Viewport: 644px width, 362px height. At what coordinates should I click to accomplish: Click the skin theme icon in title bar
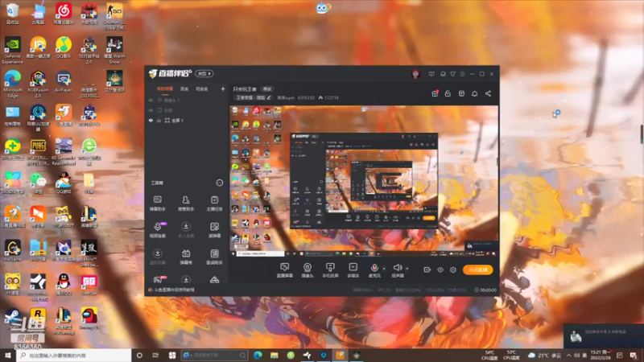tap(452, 74)
